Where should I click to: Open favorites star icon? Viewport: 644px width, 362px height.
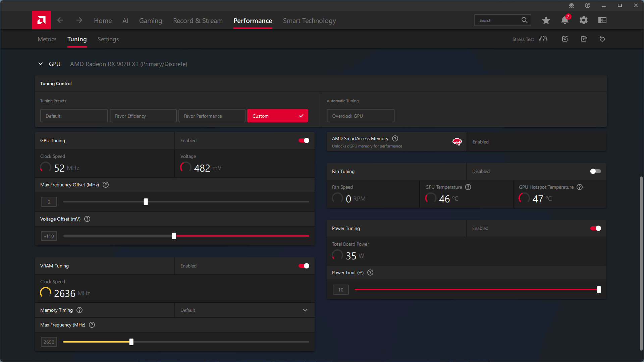tap(546, 20)
